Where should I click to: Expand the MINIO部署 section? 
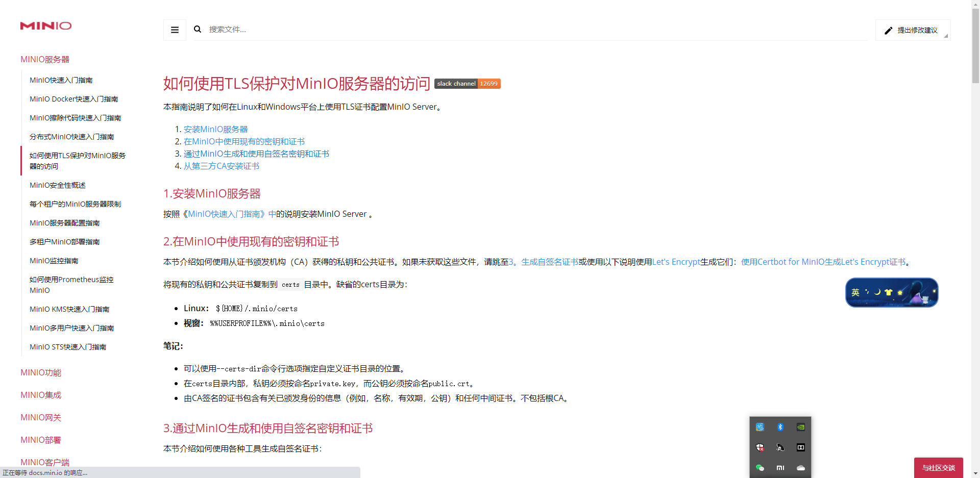click(x=40, y=440)
